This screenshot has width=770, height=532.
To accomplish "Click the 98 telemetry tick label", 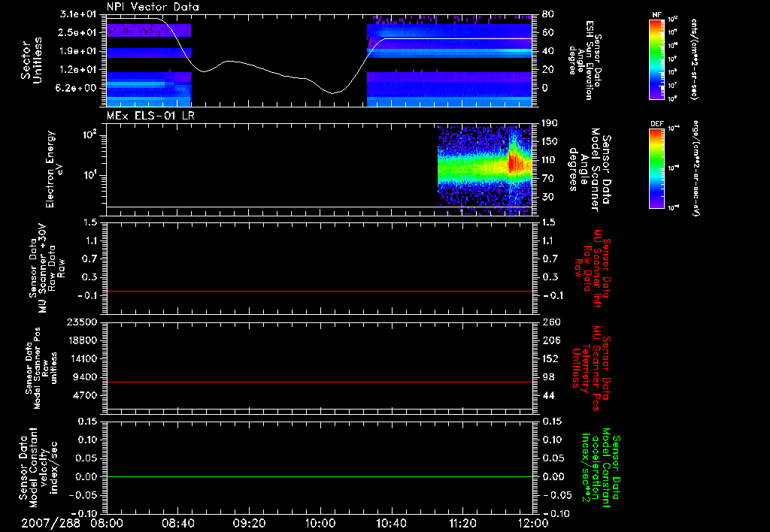I will (x=547, y=377).
